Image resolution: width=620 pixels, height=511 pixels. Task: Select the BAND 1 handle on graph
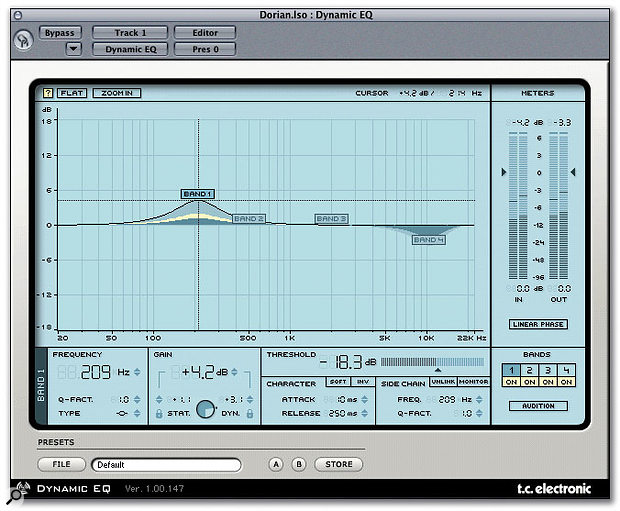[198, 194]
